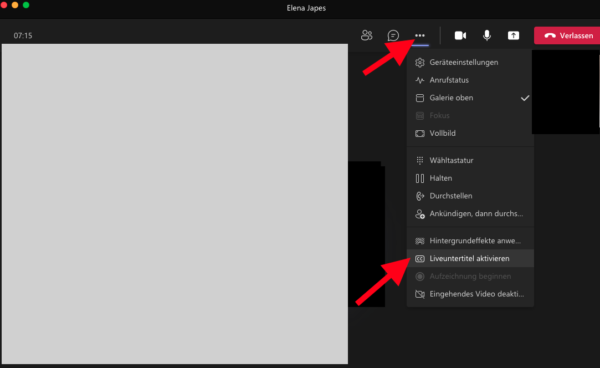
Task: Click the 07:15 call timer
Action: click(x=23, y=36)
